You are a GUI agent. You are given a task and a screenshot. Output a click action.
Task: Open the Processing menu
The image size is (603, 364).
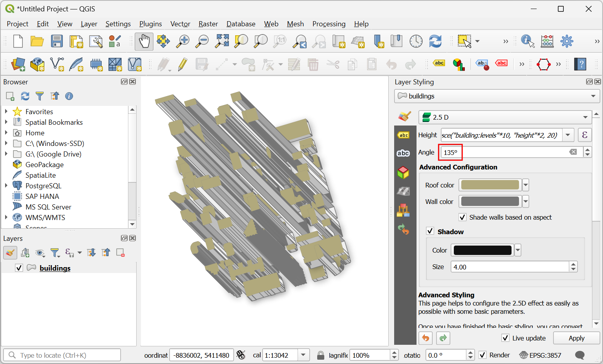329,24
